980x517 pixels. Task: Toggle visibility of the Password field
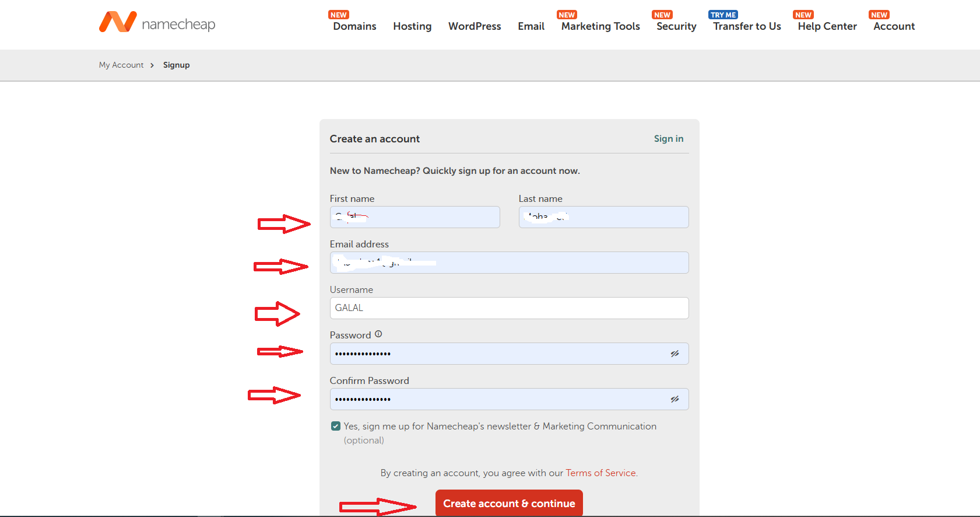675,354
